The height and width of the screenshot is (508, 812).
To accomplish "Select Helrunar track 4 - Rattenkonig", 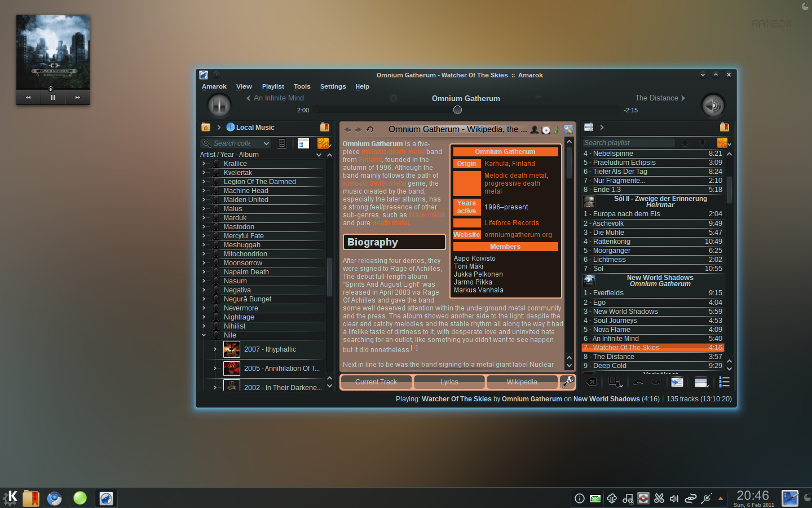I will tap(653, 242).
